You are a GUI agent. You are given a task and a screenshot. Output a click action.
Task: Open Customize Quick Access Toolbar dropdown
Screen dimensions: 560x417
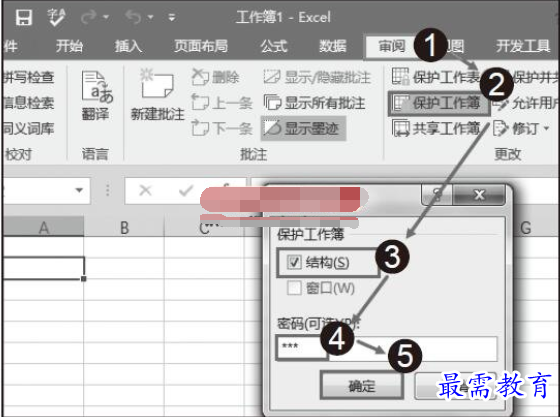172,17
